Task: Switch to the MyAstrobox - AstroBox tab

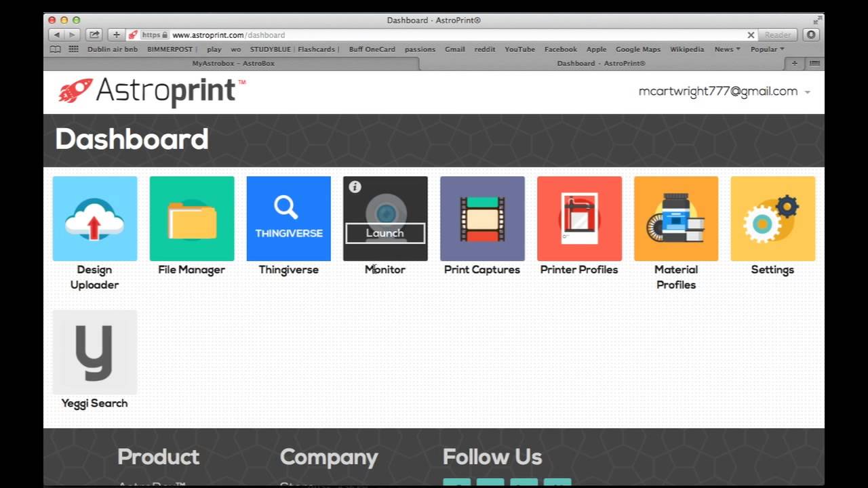Action: 232,63
